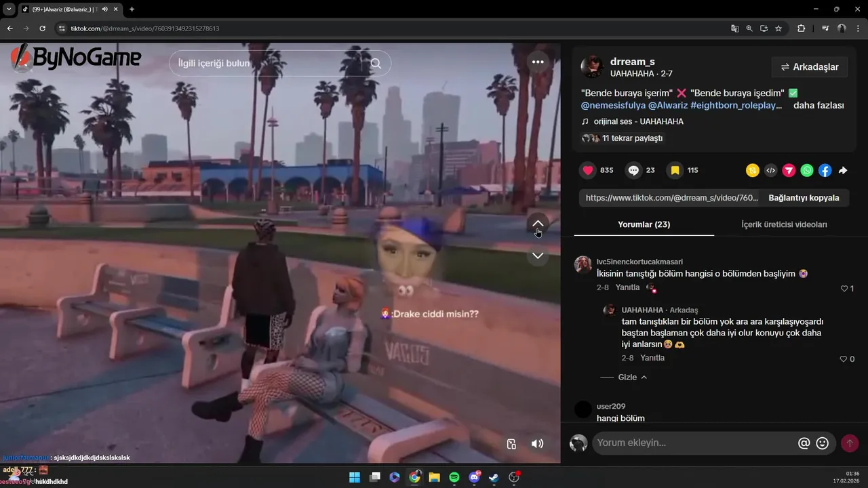Close the Alwariz TikTok tab

point(116,9)
